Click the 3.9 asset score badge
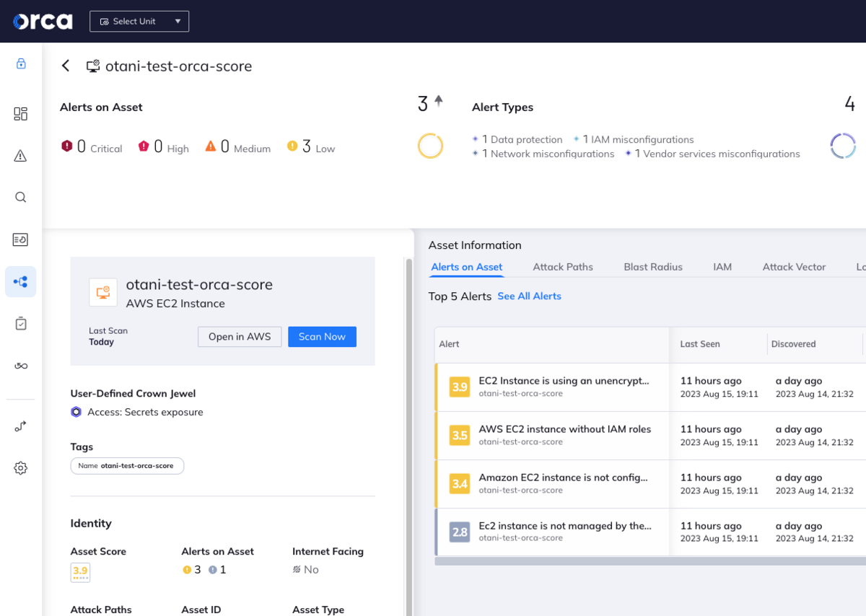The height and width of the screenshot is (616, 866). tap(80, 572)
